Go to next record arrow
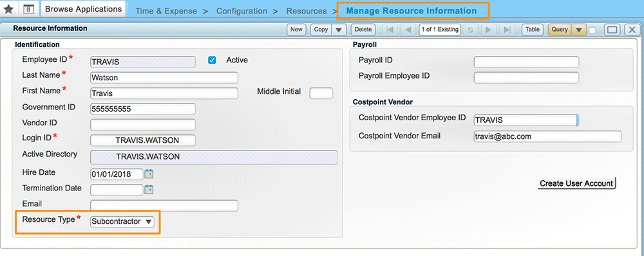The image size is (644, 256). pos(488,30)
